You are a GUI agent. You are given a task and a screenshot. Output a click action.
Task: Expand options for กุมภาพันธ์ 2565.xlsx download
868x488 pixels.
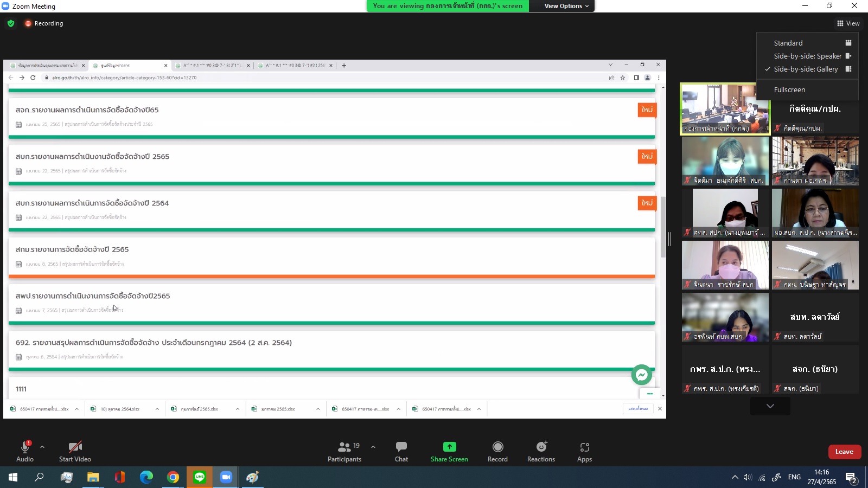(x=238, y=409)
